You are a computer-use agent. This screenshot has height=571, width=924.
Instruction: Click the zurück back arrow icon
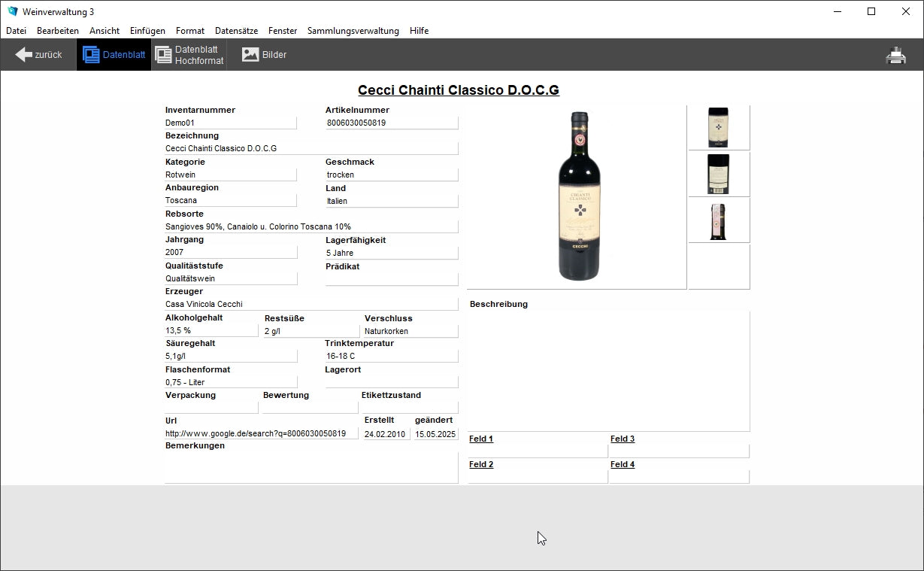(x=24, y=54)
